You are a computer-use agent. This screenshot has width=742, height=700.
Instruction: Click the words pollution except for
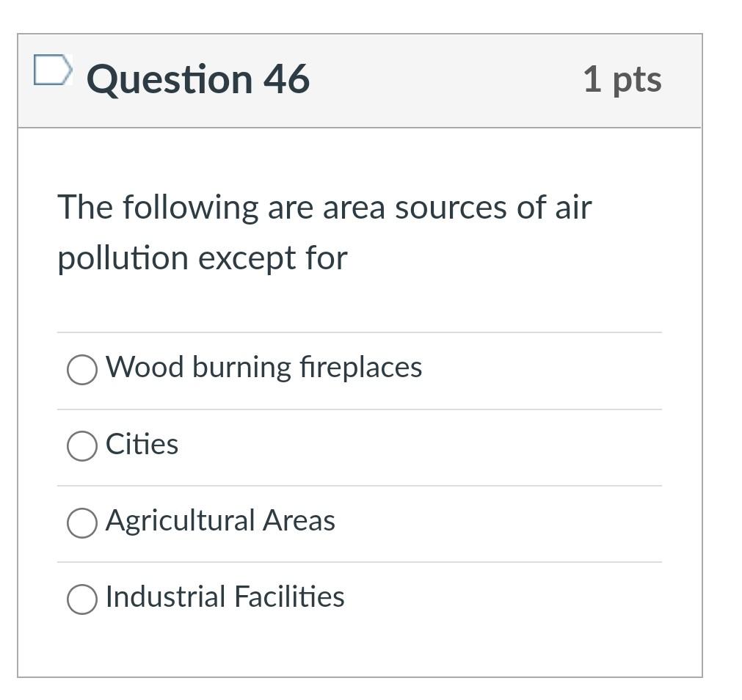[203, 258]
